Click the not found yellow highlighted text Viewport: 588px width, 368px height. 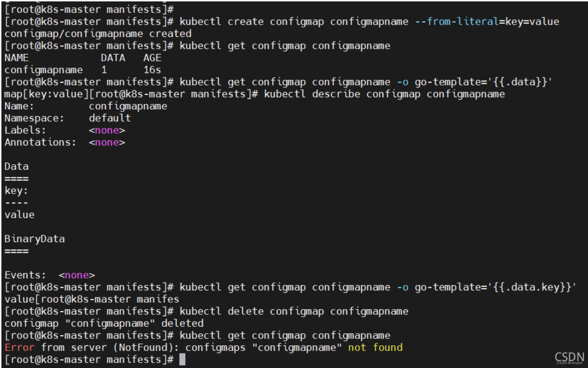[x=375, y=347]
